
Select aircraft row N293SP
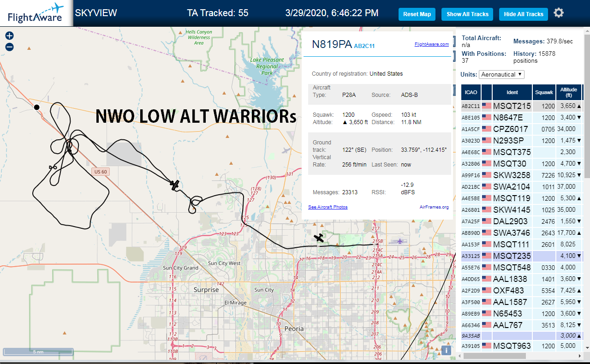(x=522, y=140)
